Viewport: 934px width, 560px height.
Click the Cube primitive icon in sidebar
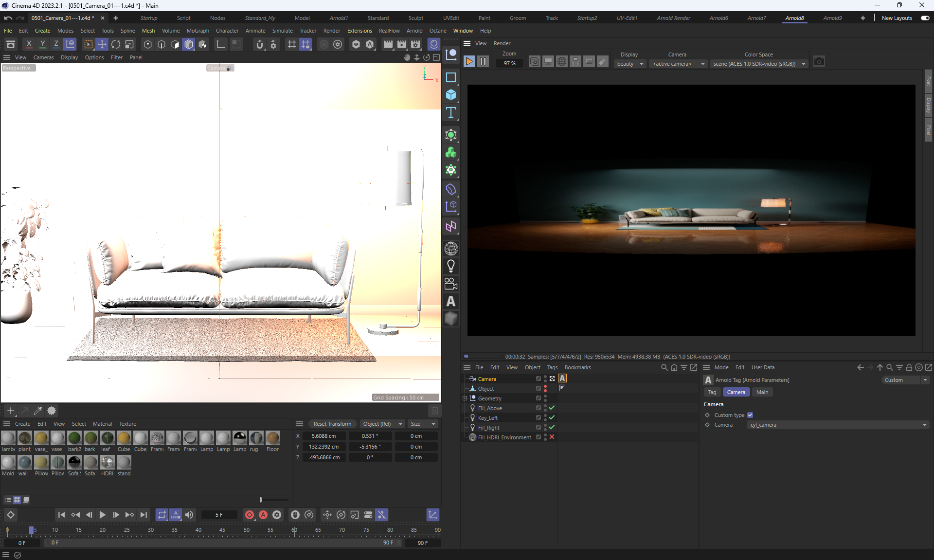click(450, 95)
